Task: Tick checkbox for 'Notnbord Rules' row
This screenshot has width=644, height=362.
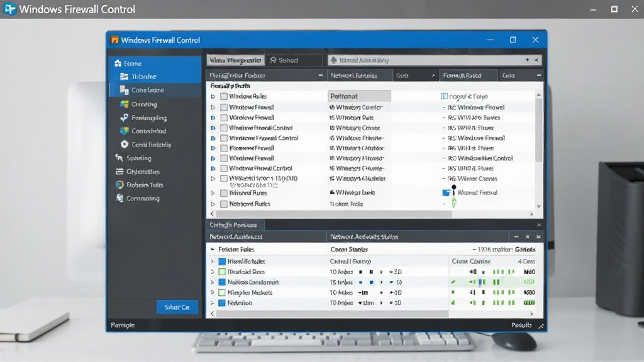Action: [224, 204]
